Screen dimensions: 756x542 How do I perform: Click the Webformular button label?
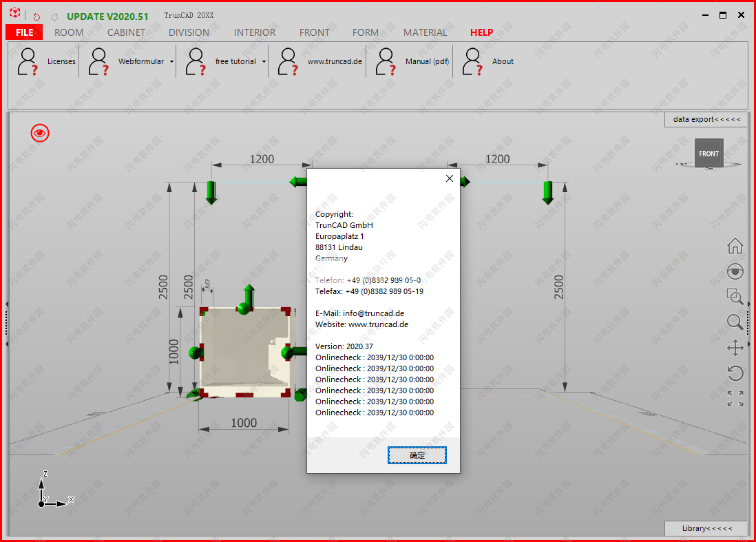pos(140,62)
